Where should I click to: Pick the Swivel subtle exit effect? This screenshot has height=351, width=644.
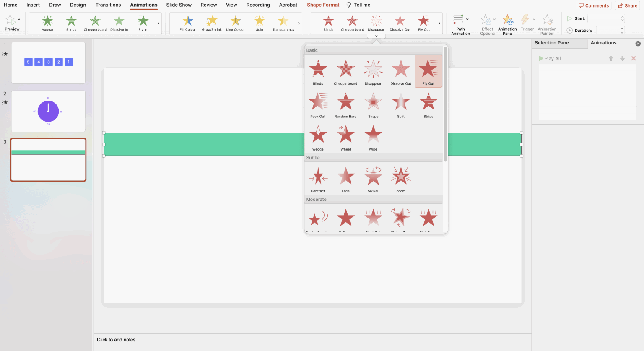pos(373,179)
